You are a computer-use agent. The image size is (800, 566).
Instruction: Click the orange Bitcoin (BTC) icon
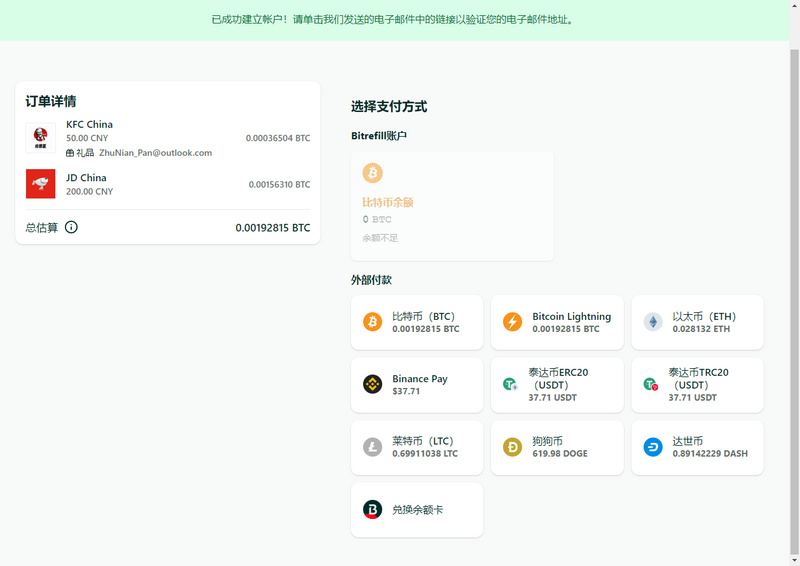tap(372, 322)
